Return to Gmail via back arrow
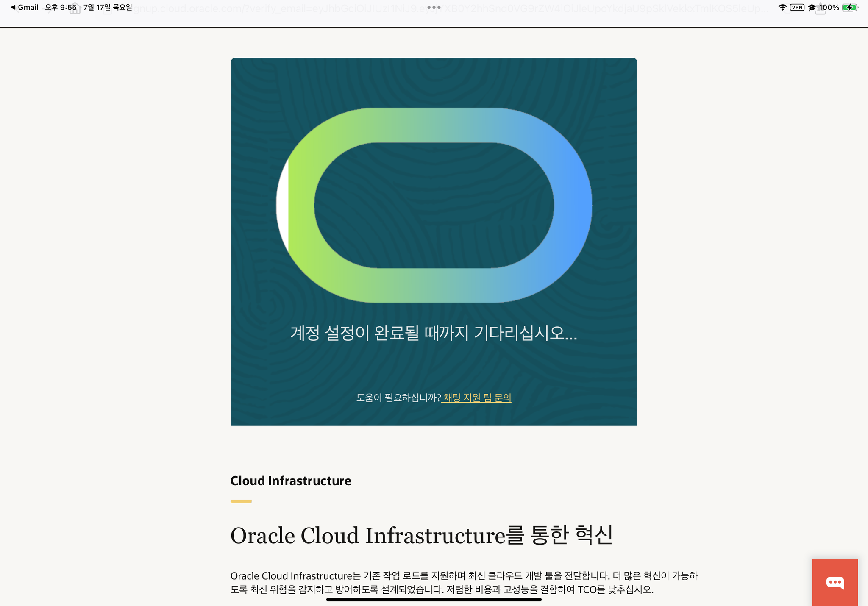The width and height of the screenshot is (868, 606). pyautogui.click(x=25, y=7)
